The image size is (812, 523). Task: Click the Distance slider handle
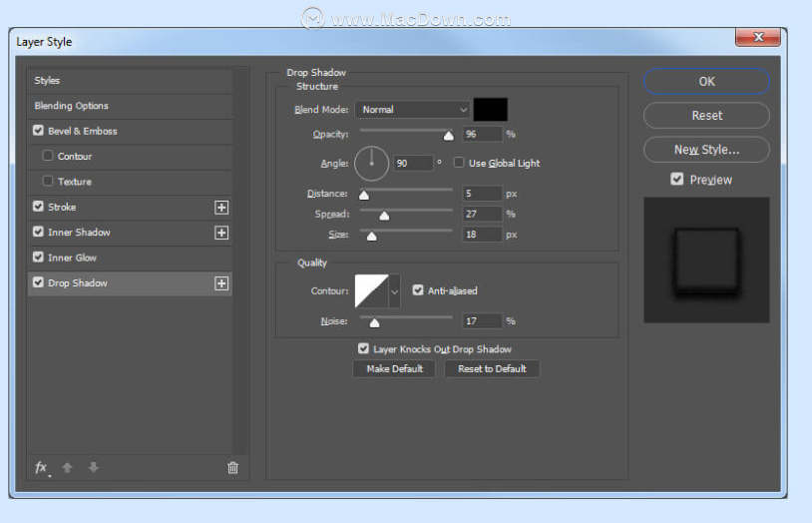pyautogui.click(x=364, y=196)
